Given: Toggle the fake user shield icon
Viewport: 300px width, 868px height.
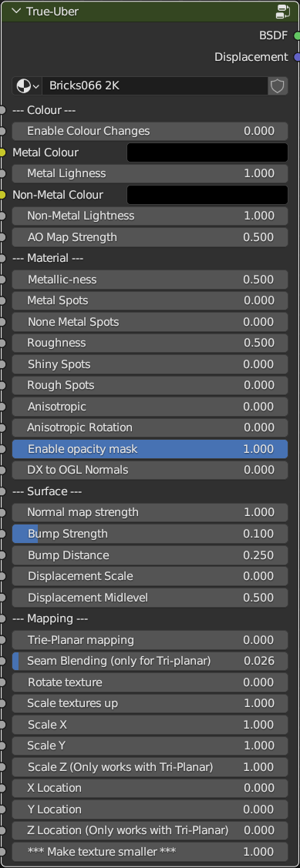Looking at the screenshot, I should pyautogui.click(x=278, y=85).
